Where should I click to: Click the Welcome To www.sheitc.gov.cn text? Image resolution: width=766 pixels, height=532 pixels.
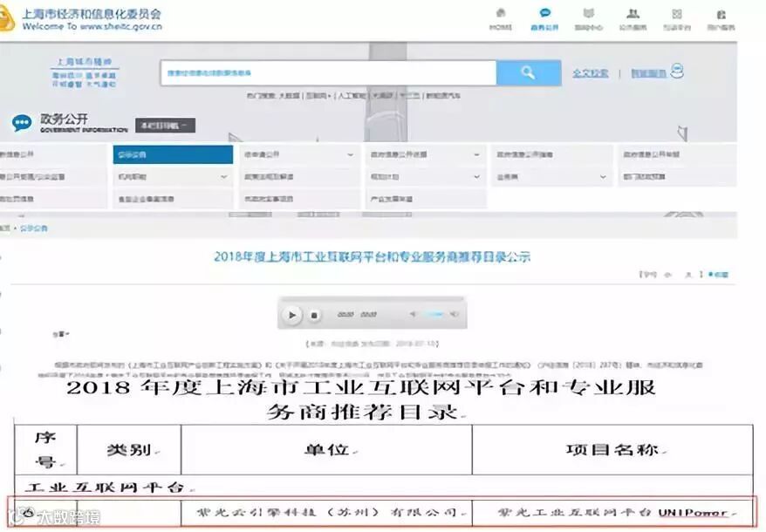click(92, 26)
